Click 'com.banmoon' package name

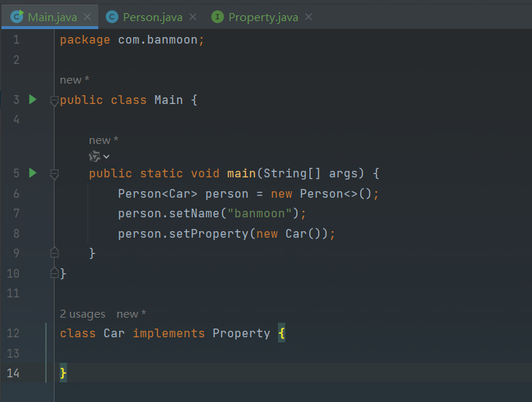tap(158, 40)
